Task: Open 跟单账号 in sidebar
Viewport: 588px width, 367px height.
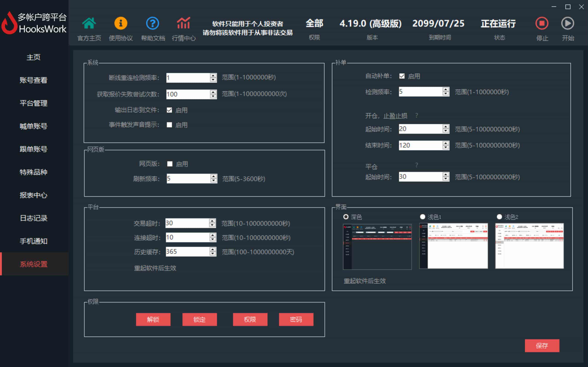Action: tap(33, 149)
